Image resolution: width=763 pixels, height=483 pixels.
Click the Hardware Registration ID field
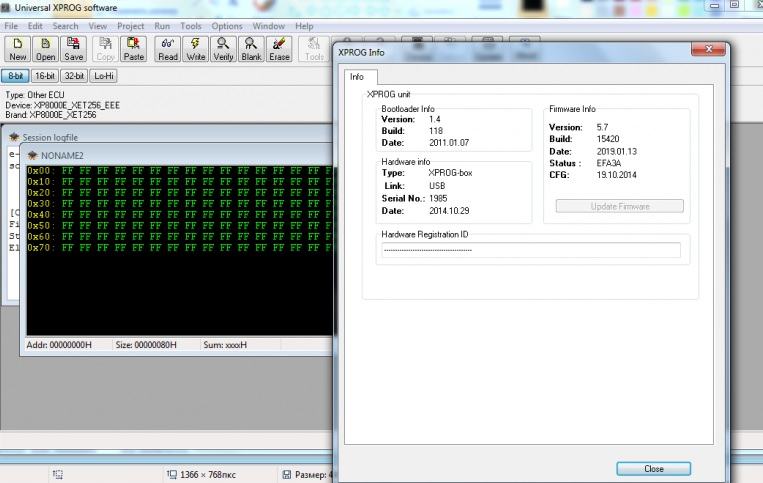pos(530,250)
